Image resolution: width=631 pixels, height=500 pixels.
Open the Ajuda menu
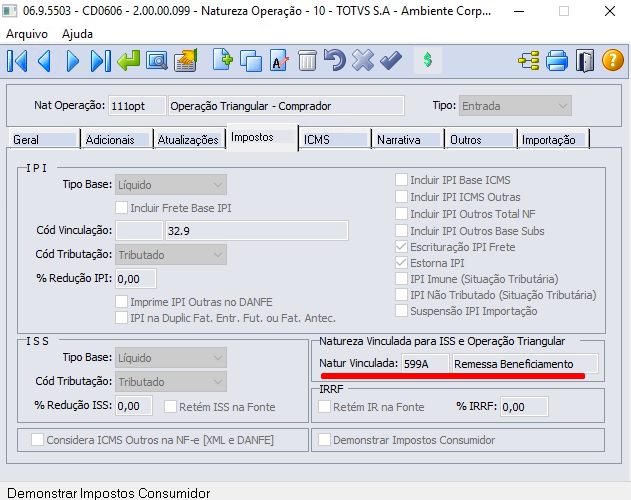[x=77, y=34]
